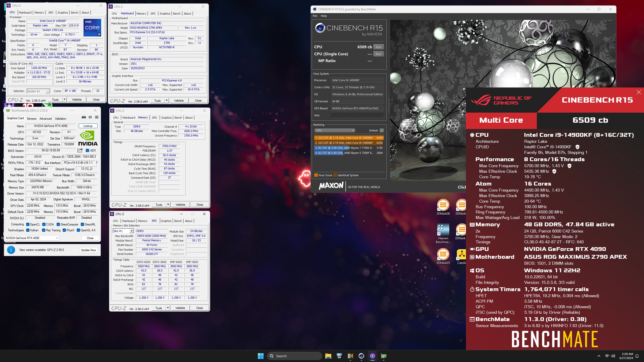This screenshot has width=644, height=362.
Task: Open the Socket #1 selection dropdown in CPU-Z
Action: click(x=38, y=91)
